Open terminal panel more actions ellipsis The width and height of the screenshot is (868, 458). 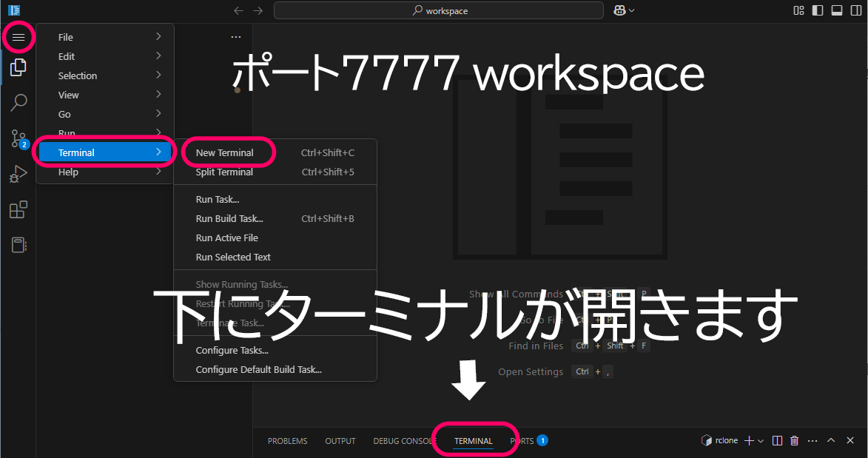pyautogui.click(x=812, y=441)
